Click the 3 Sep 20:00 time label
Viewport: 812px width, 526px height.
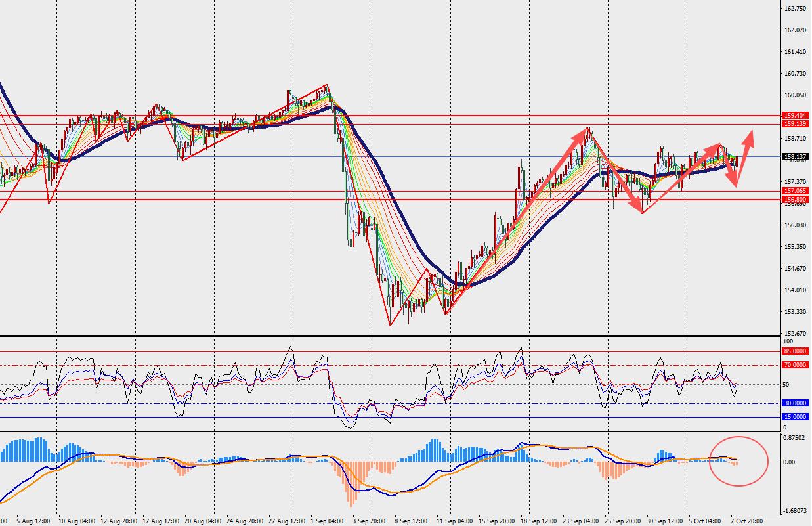[369, 521]
